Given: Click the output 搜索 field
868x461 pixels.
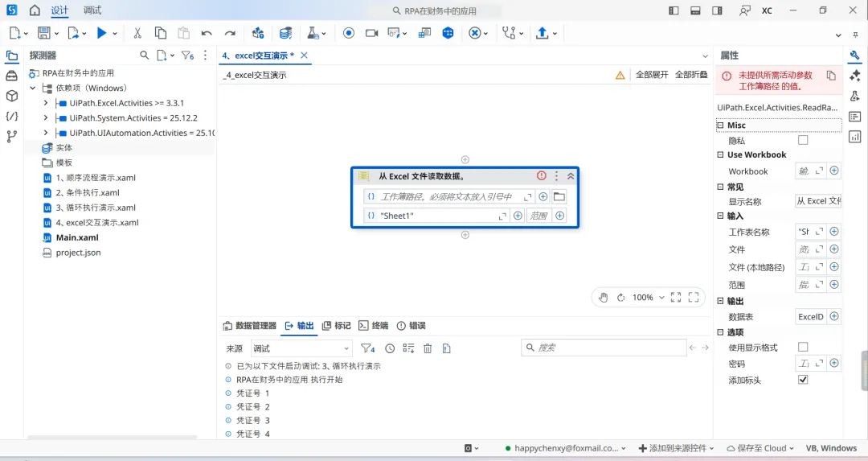Looking at the screenshot, I should coord(604,348).
